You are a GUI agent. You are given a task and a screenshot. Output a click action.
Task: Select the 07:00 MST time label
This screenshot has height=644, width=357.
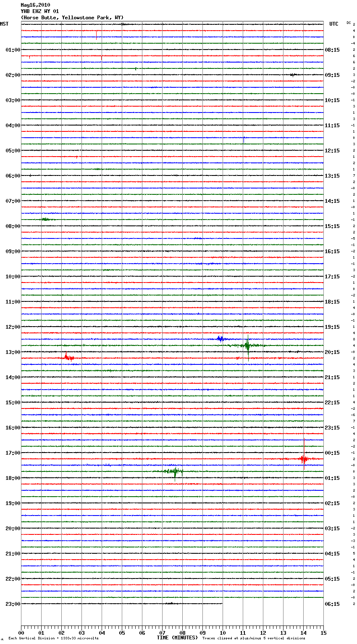point(13,201)
